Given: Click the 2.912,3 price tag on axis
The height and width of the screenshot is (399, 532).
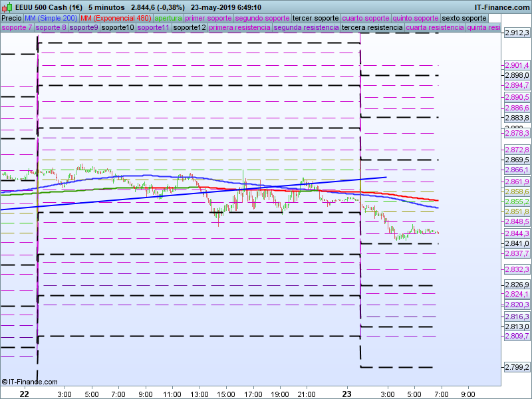Looking at the screenshot, I should [x=516, y=33].
